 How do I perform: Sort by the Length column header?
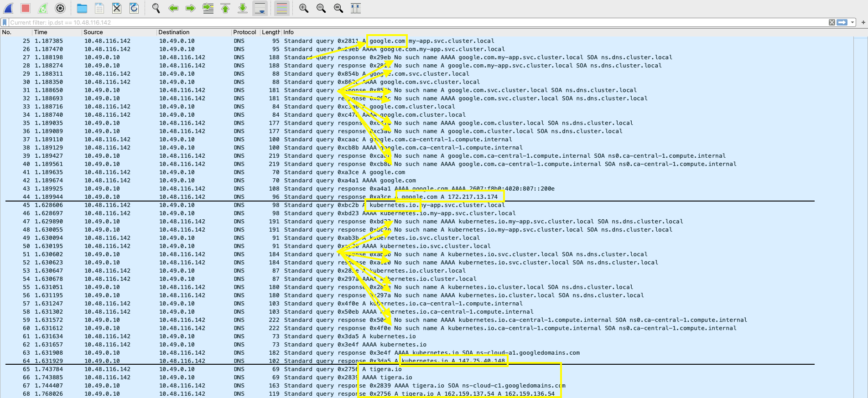pyautogui.click(x=270, y=32)
